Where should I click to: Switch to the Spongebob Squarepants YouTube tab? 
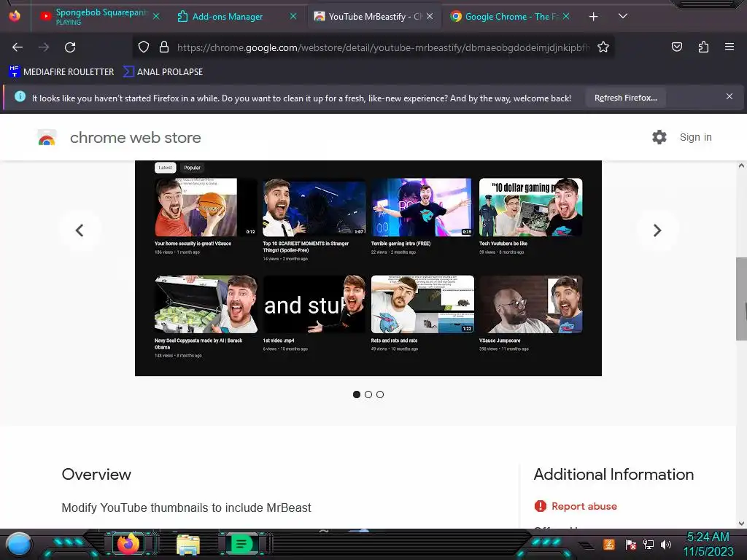[x=98, y=16]
